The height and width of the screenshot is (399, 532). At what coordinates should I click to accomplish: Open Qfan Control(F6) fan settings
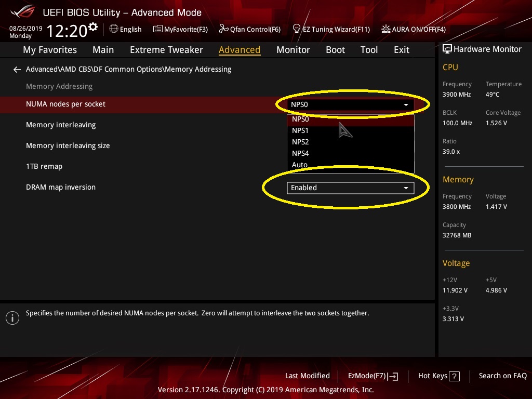pos(250,29)
